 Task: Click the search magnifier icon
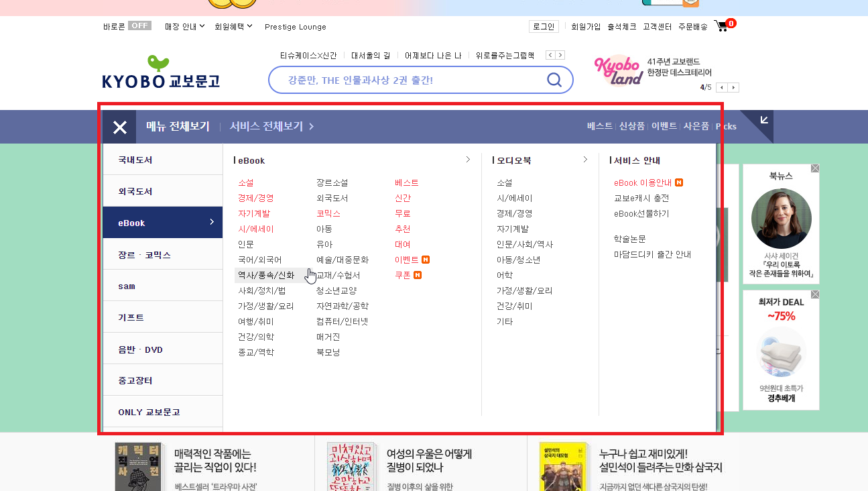[x=554, y=80]
